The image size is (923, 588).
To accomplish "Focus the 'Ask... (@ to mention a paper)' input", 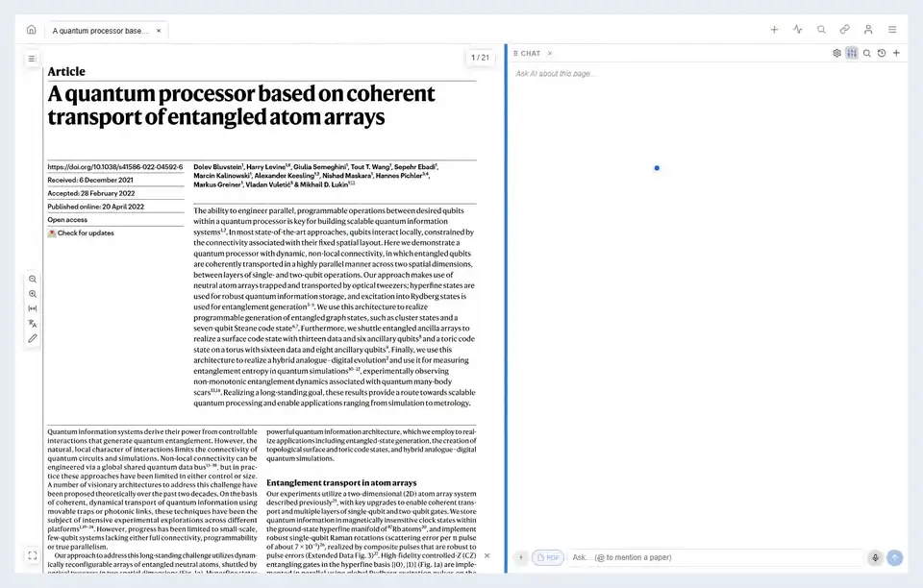I will coord(715,557).
